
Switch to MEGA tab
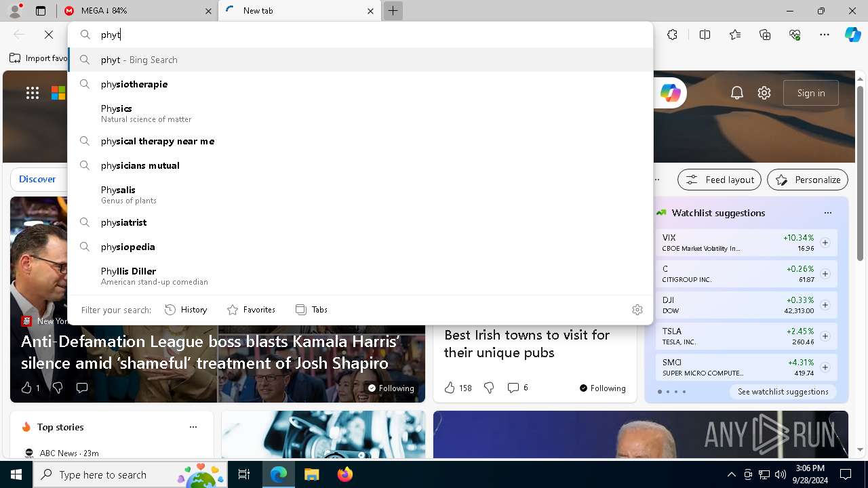click(137, 11)
